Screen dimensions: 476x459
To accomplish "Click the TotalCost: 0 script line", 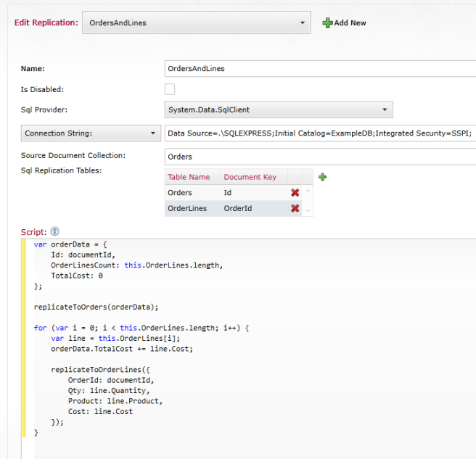I will pyautogui.click(x=77, y=276).
